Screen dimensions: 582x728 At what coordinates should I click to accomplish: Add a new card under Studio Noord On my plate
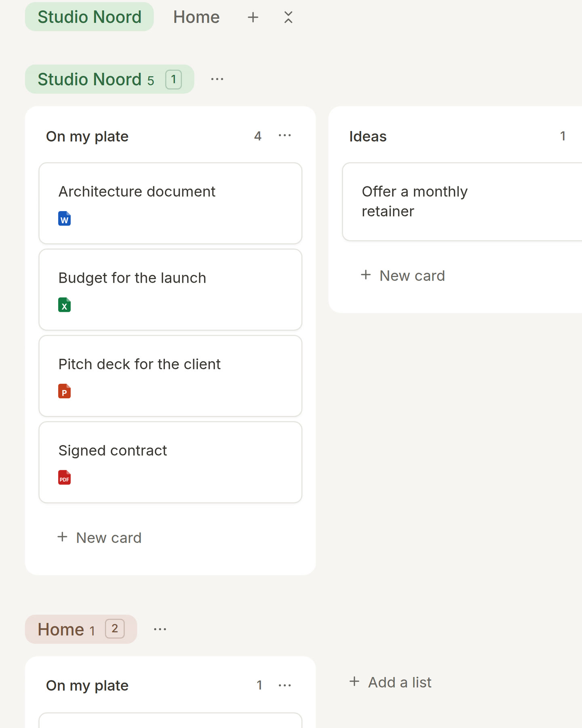99,538
